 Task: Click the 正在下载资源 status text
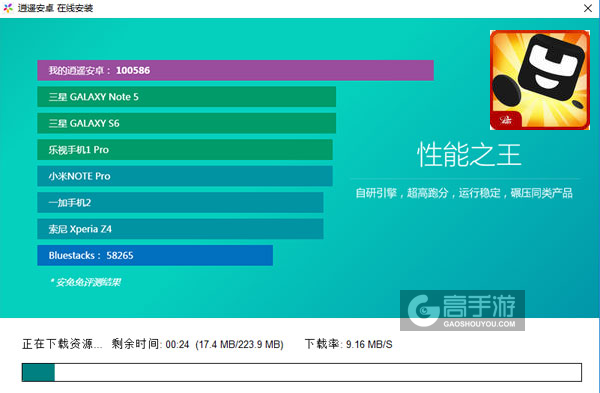[x=62, y=344]
